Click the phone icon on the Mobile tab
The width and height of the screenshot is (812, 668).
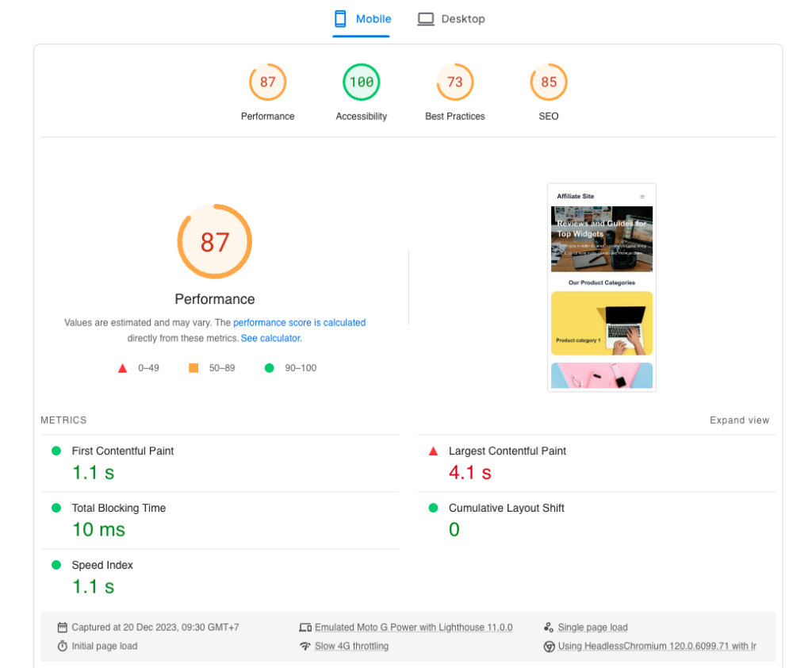[x=341, y=18]
